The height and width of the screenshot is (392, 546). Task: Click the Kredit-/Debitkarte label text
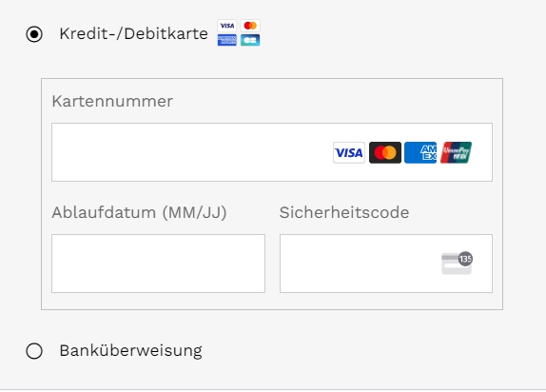point(134,34)
